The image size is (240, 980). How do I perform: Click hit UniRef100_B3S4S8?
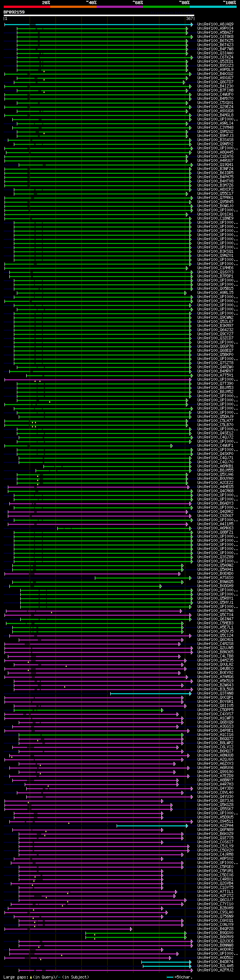click(215, 140)
